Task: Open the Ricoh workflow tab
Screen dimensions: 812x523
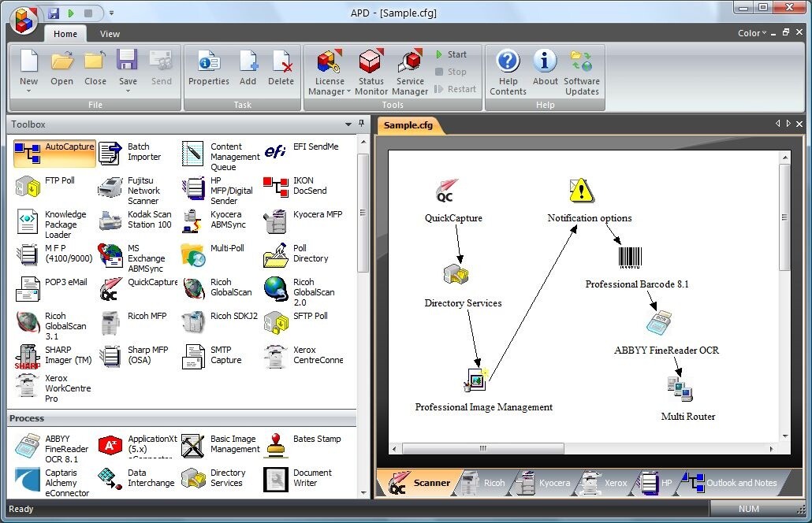Action: pyautogui.click(x=483, y=483)
